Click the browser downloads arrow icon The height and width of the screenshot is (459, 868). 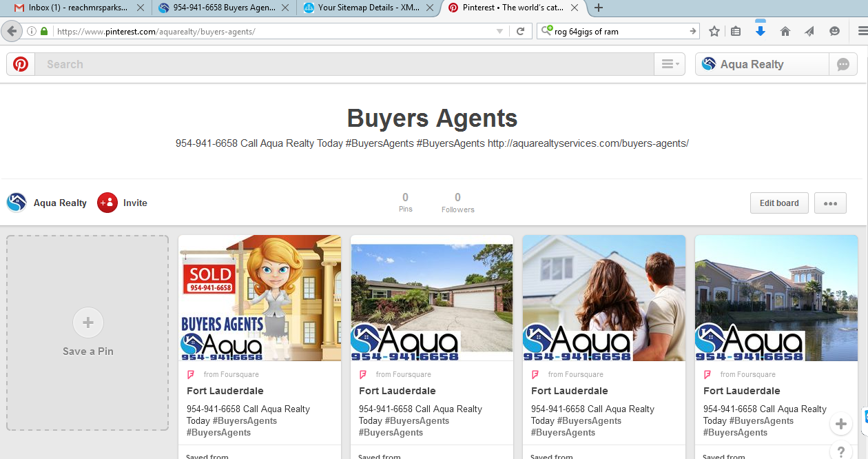(761, 31)
